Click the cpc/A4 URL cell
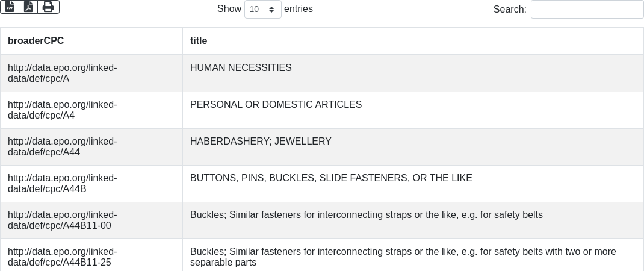This screenshot has height=271, width=644. tap(63, 110)
